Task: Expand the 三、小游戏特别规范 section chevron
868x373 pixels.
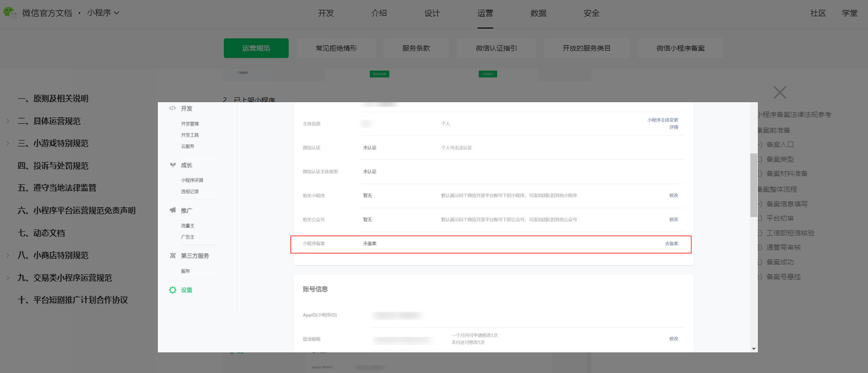Action: point(8,143)
